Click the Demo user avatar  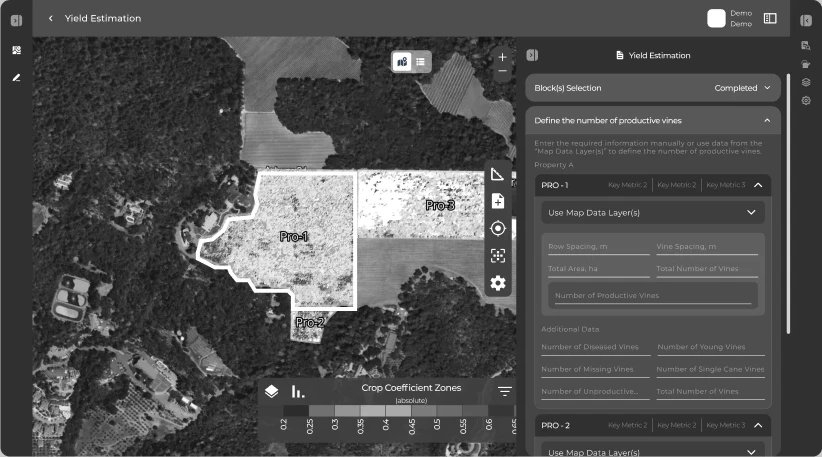(716, 18)
